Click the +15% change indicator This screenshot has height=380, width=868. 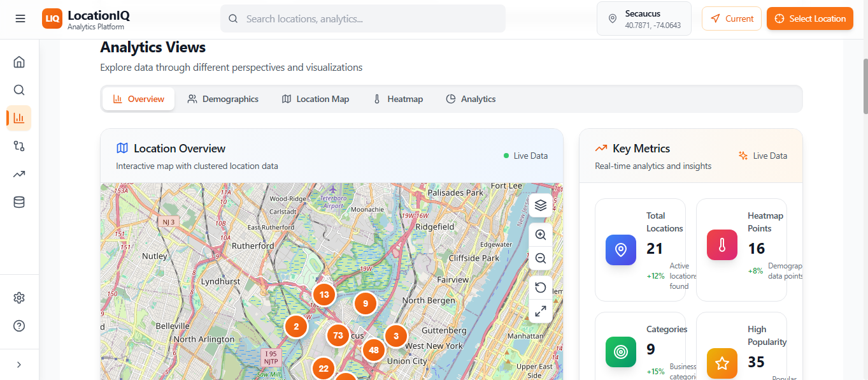(655, 371)
